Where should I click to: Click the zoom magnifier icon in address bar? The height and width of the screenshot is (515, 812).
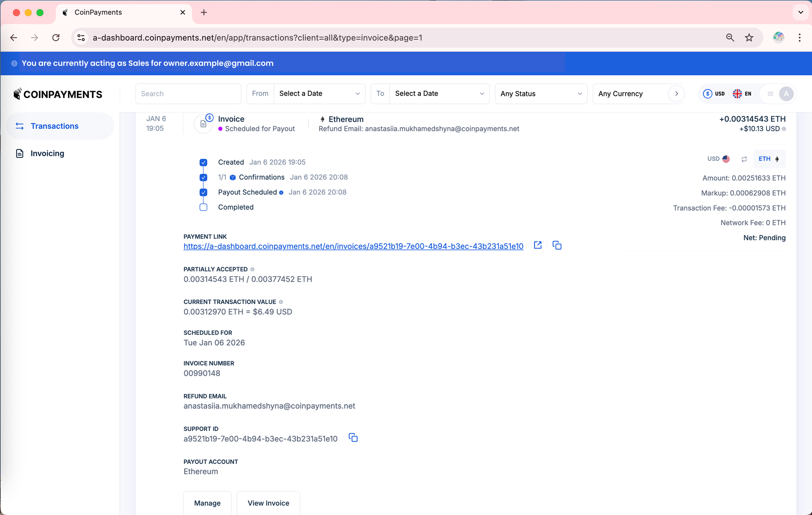tap(730, 38)
